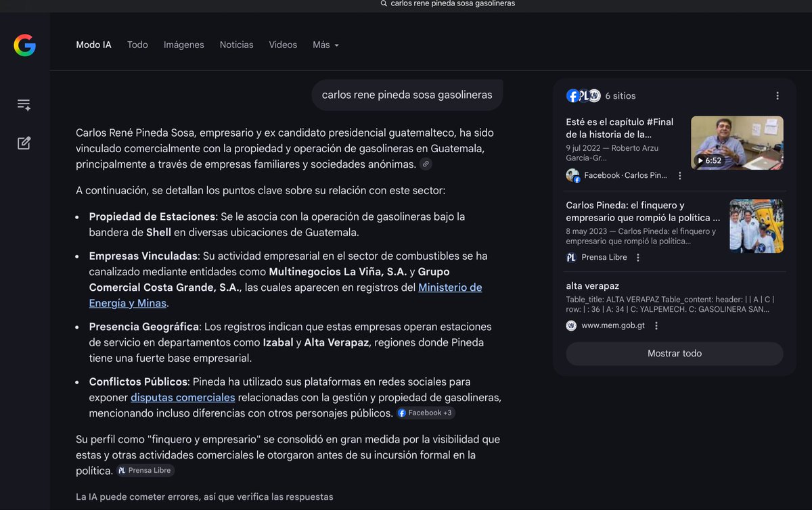Viewport: 812px width, 510px height.
Task: Click the mem.gob.gt favicon icon
Action: coord(572,326)
